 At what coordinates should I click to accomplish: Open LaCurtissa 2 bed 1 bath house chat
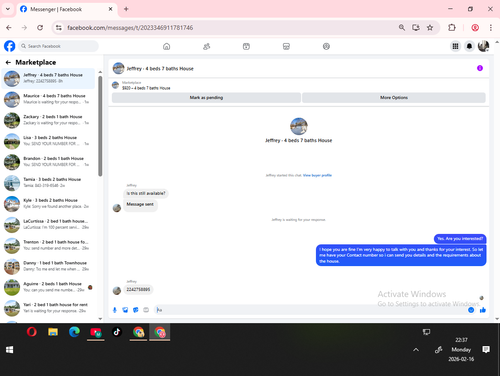tap(48, 224)
